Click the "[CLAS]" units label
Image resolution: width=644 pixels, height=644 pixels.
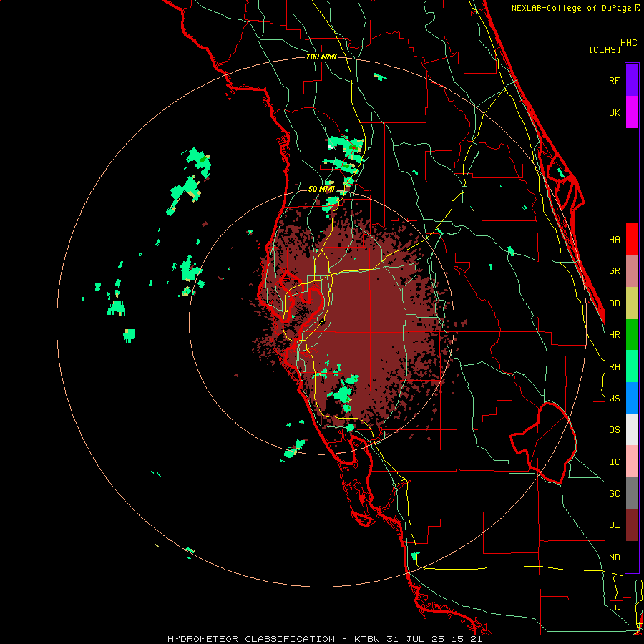[605, 49]
